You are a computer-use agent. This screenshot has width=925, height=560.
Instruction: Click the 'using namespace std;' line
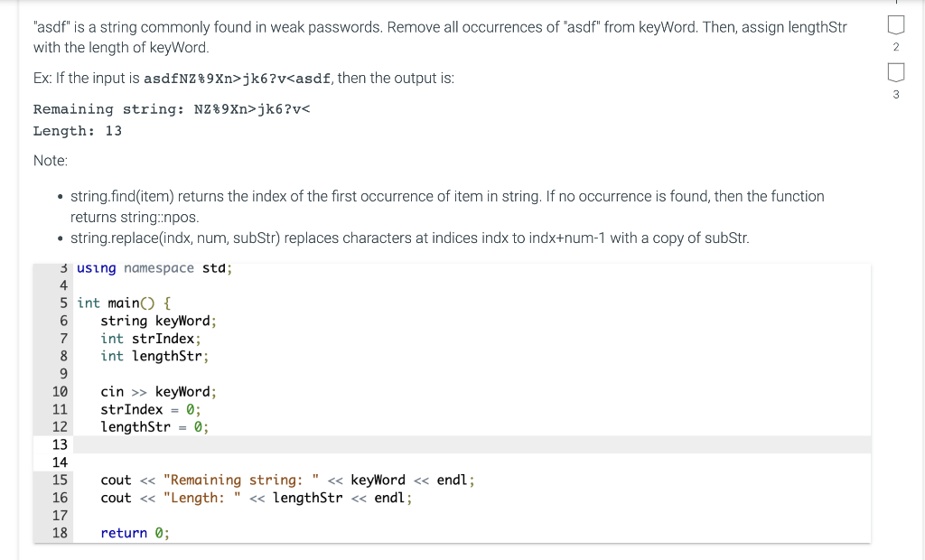(154, 268)
